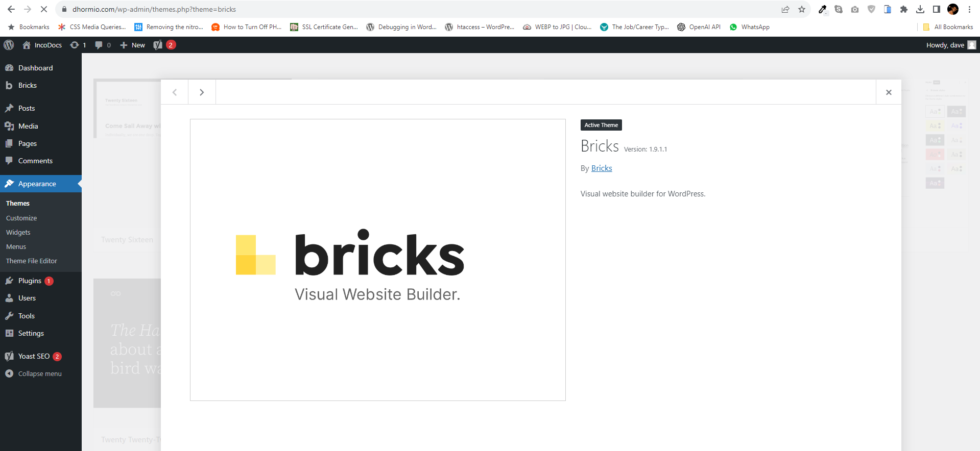Open Customize under Appearance
The image size is (980, 451).
click(x=21, y=218)
